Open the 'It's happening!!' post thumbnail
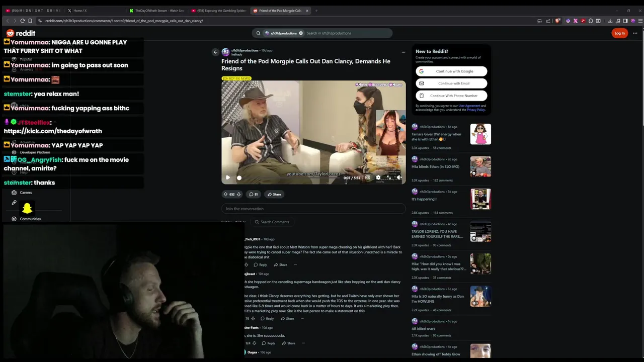 (480, 199)
